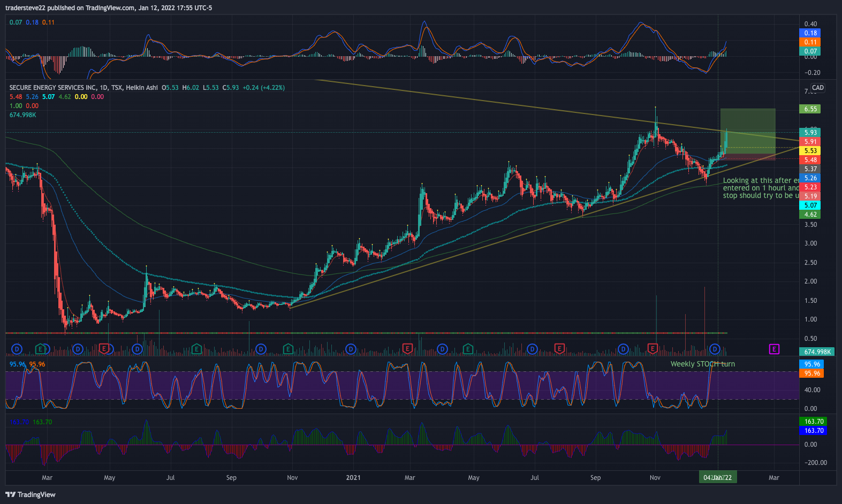This screenshot has height=504, width=842.
Task: Click the blue 163.70 indicator axis label
Action: pos(813,431)
